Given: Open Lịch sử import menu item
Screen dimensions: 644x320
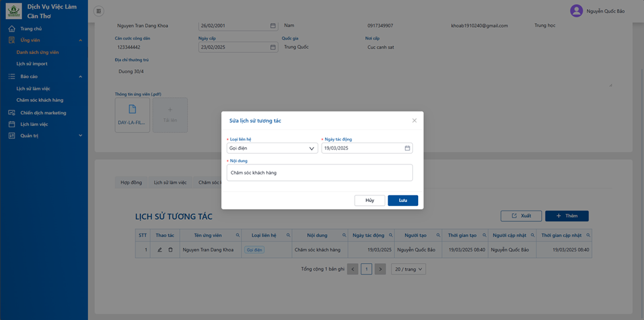Looking at the screenshot, I should 32,64.
